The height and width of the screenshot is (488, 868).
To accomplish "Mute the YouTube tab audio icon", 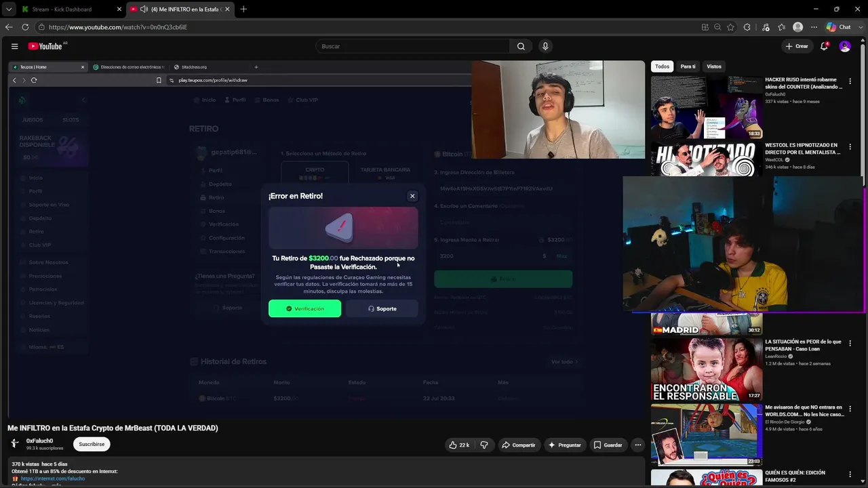I will [x=144, y=9].
